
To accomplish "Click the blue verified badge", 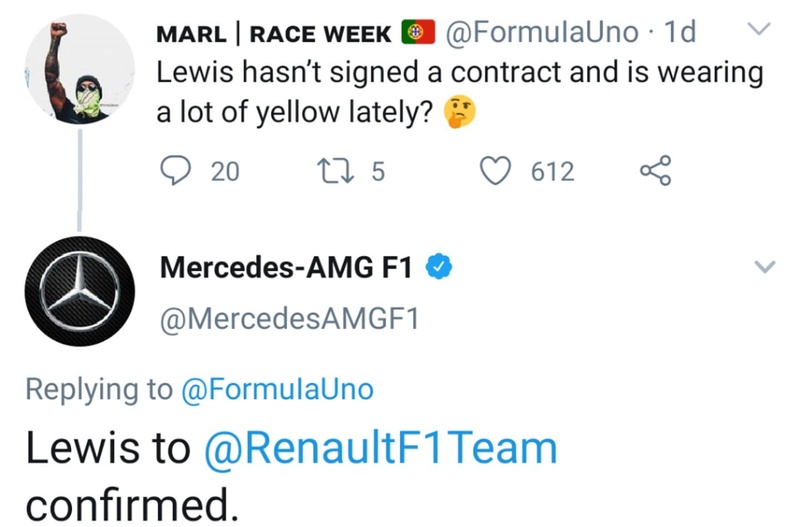I will click(x=442, y=267).
